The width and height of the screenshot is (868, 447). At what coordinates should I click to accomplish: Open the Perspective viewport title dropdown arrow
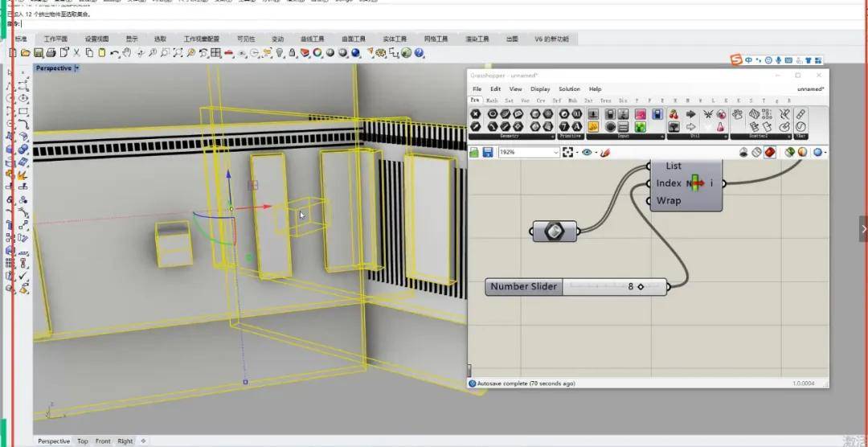click(77, 68)
